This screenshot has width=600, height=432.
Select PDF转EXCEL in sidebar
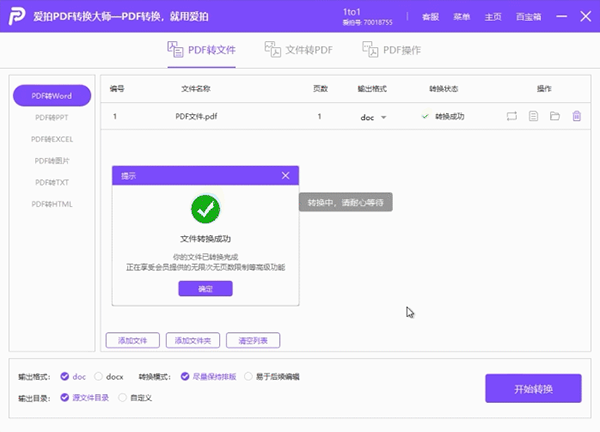pos(52,139)
